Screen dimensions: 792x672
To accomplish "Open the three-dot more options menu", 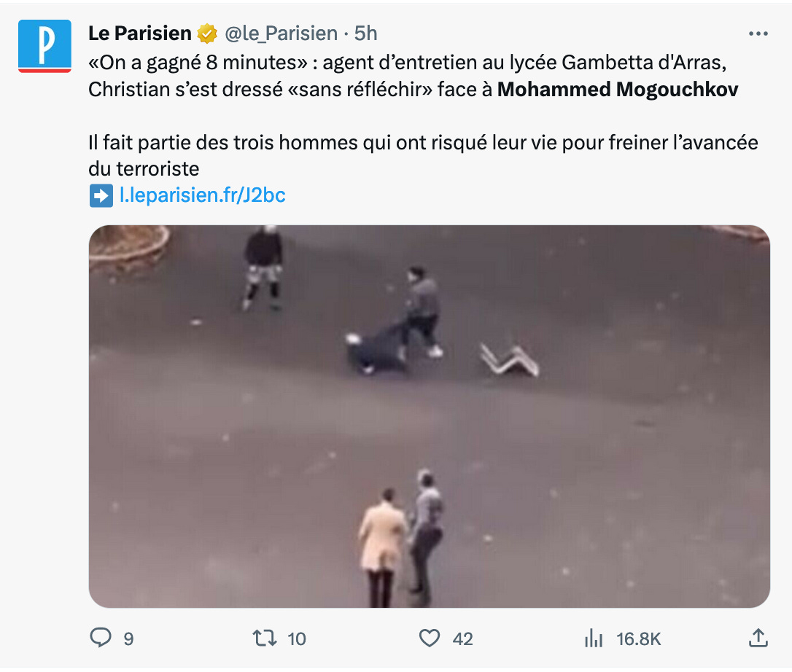I will pos(758,34).
